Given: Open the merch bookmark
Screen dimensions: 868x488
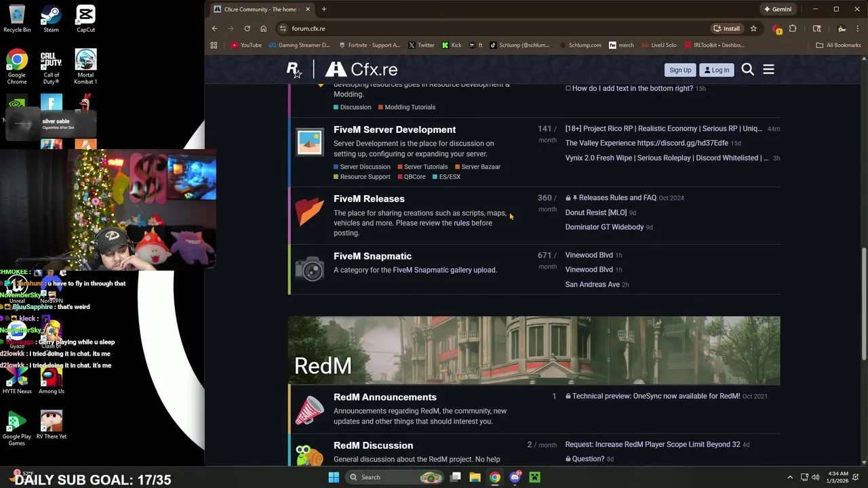Looking at the screenshot, I should pyautogui.click(x=621, y=45).
